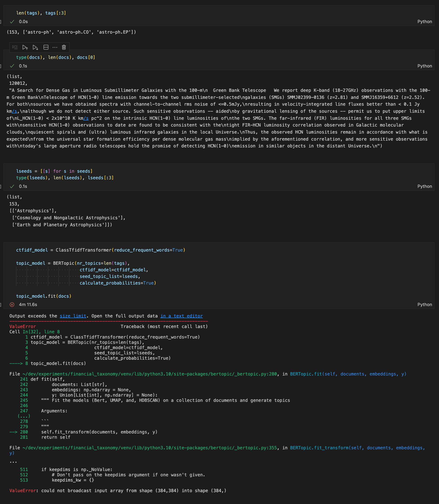The height and width of the screenshot is (504, 439).
Task: Follow the '/s' link after '2x10^10 K km'
Action: [x=86, y=118]
